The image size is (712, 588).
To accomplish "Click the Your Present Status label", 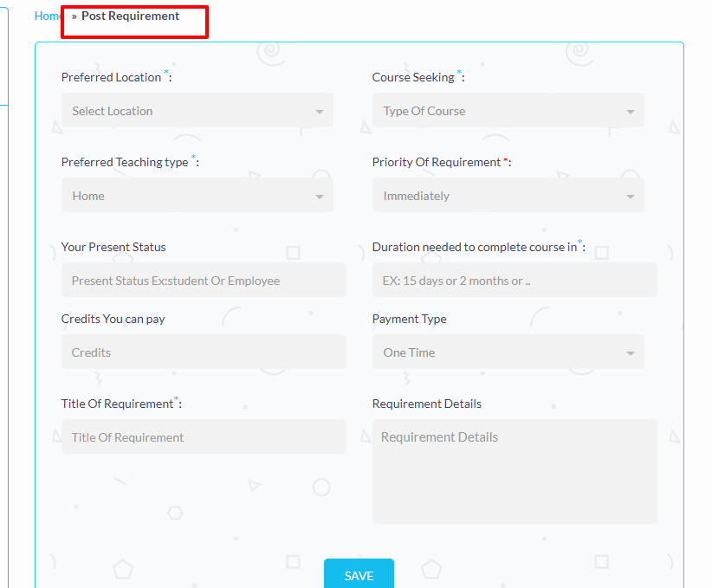I will (x=113, y=247).
